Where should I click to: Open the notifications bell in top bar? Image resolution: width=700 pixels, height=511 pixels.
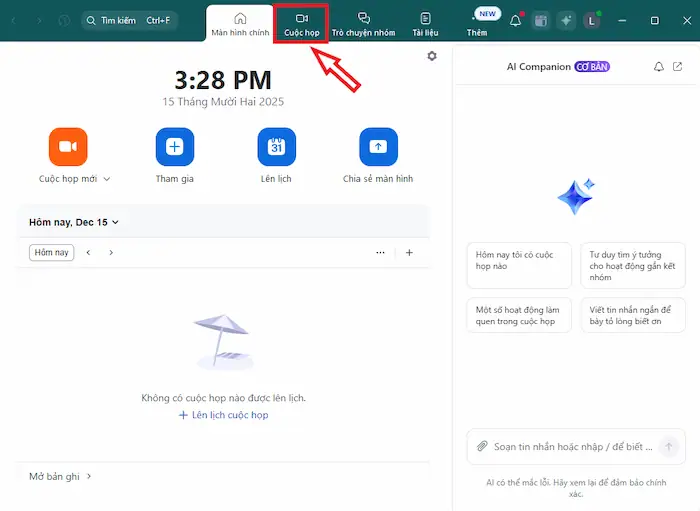pos(516,20)
